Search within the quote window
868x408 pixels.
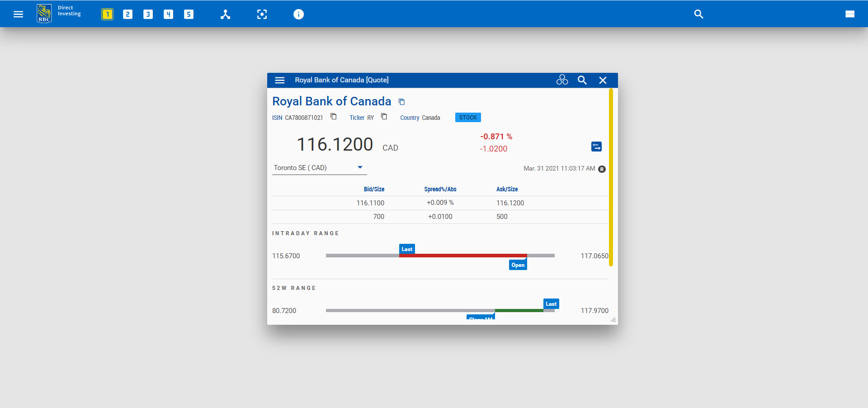(582, 80)
